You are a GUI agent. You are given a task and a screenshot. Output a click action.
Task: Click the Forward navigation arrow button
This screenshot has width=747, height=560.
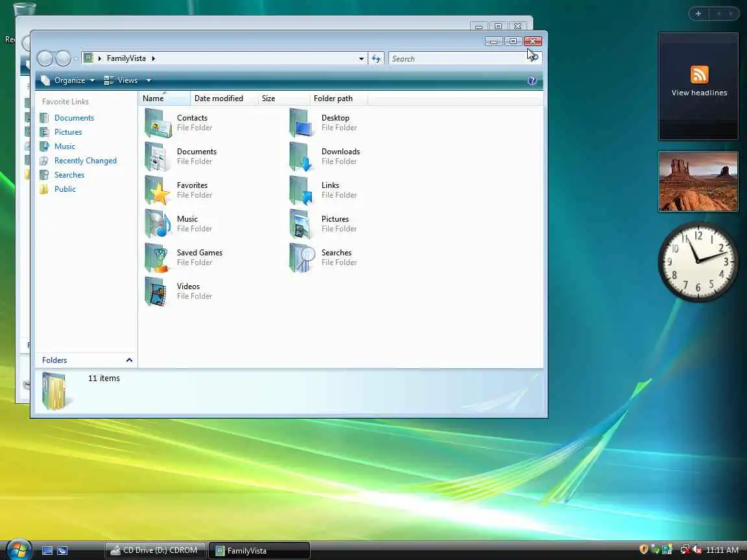(63, 58)
